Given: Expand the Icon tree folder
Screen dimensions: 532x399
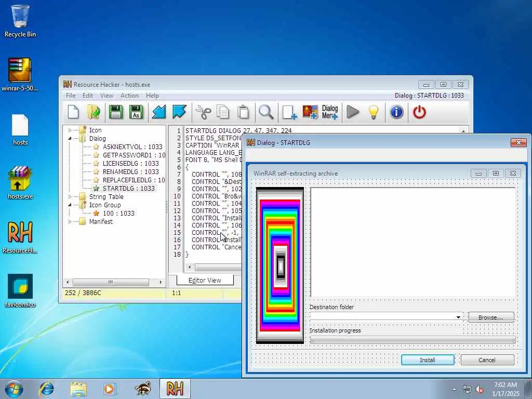Looking at the screenshot, I should (70, 130).
